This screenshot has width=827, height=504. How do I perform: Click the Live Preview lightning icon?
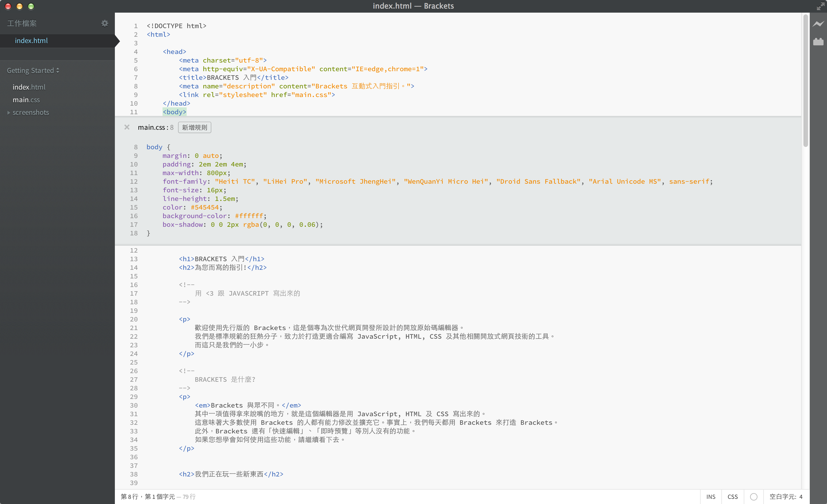(x=818, y=24)
